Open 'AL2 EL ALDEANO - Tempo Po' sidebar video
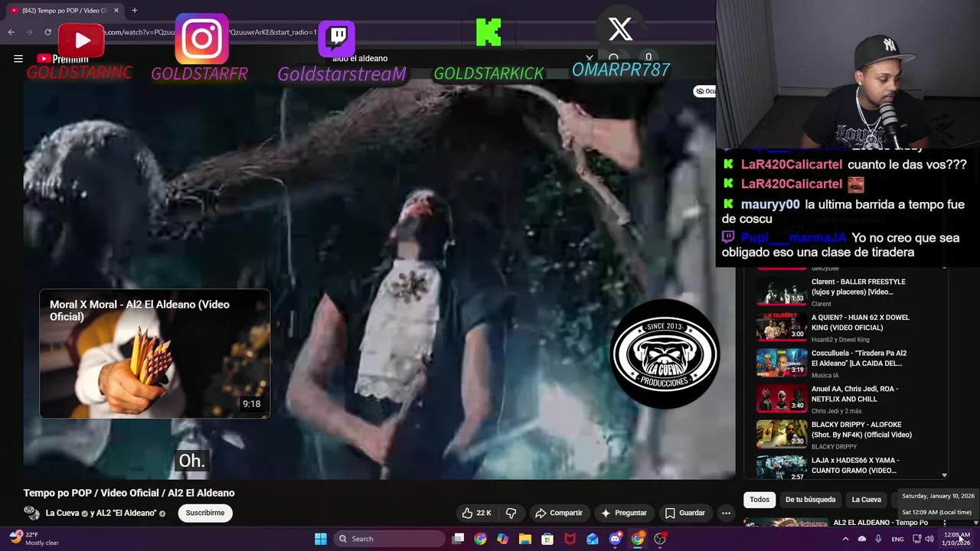This screenshot has height=551, width=980. click(880, 523)
